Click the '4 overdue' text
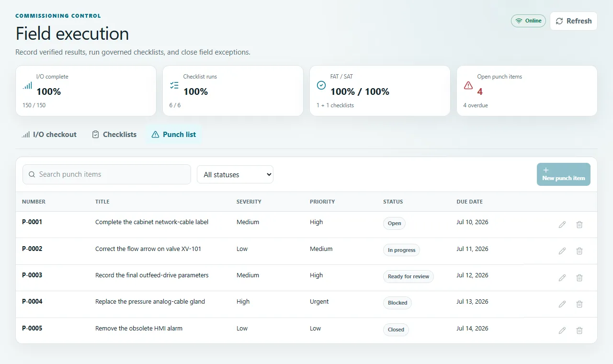Screen dimensions: 613x364 [x=476, y=105]
